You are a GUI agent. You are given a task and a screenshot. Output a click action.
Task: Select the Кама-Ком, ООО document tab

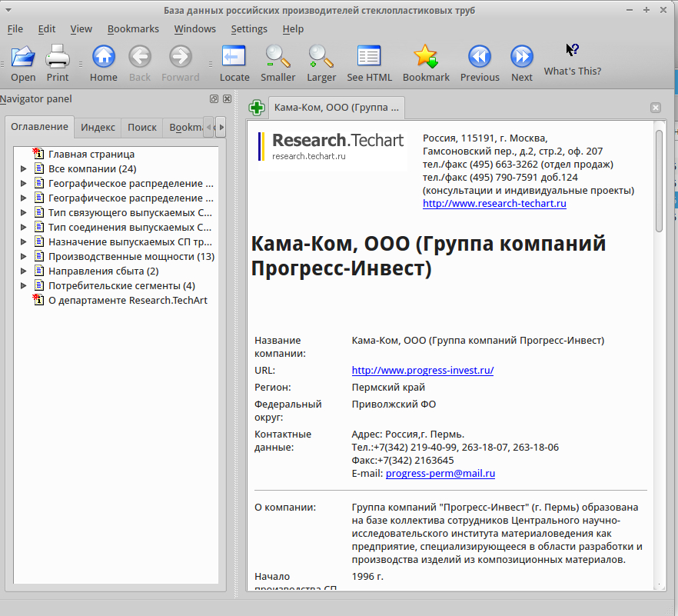click(337, 108)
